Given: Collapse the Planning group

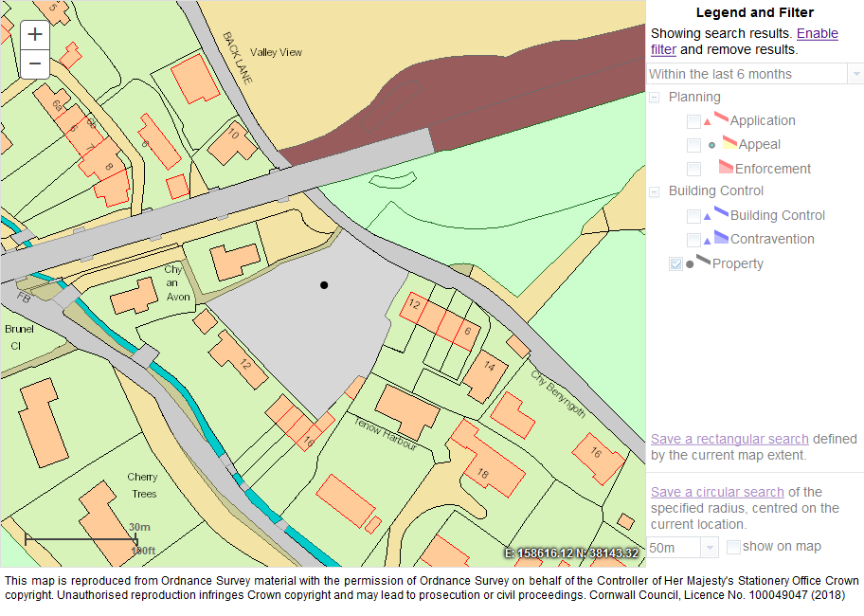Looking at the screenshot, I should pyautogui.click(x=655, y=98).
